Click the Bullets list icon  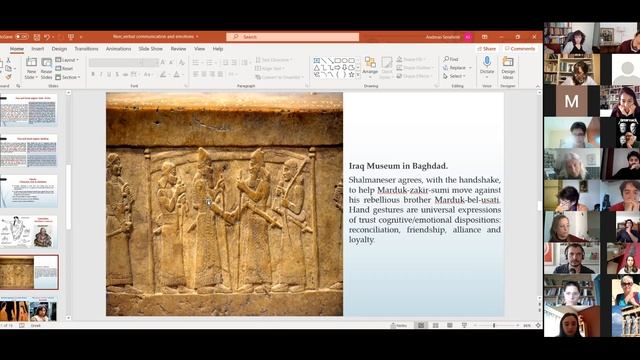(x=197, y=62)
